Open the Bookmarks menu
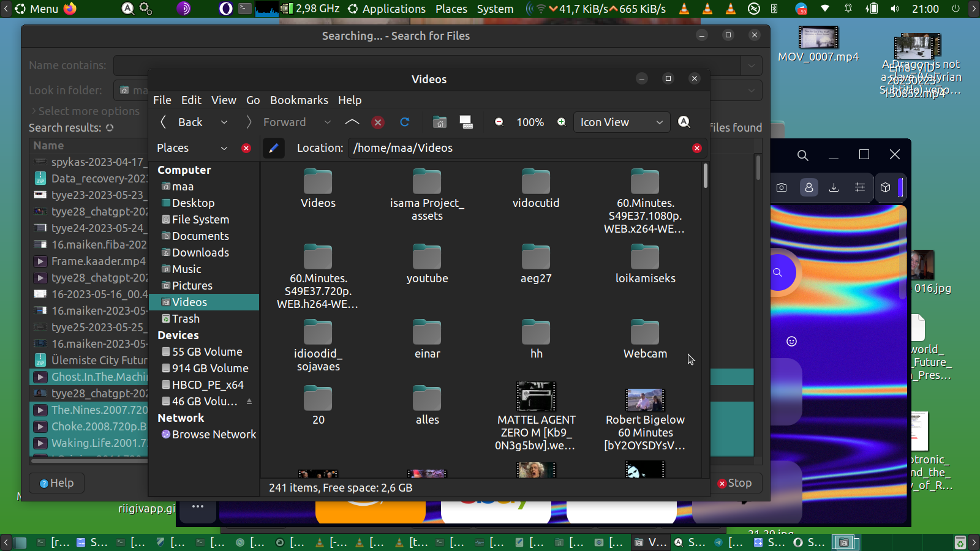Screen dimensions: 980x551 299,100
